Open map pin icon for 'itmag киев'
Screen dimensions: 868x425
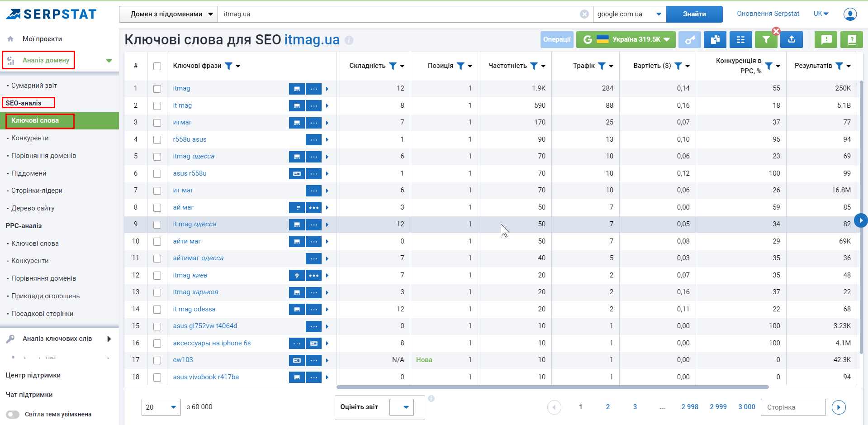(x=297, y=276)
